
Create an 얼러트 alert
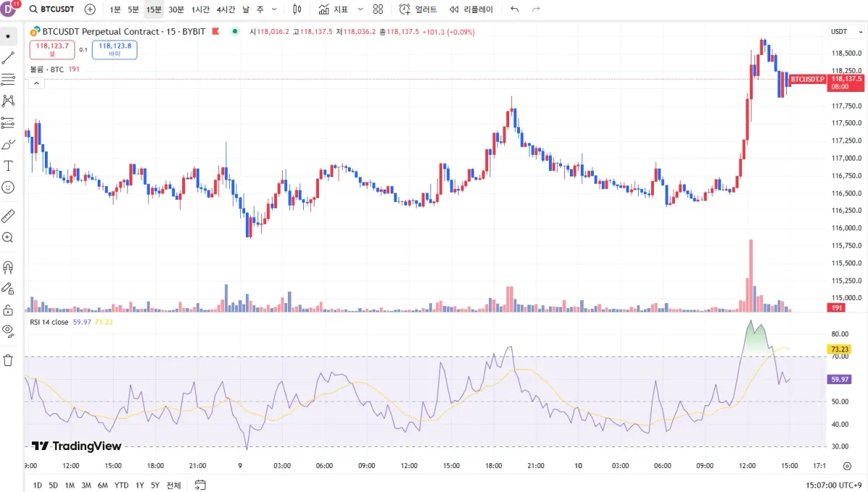419,9
